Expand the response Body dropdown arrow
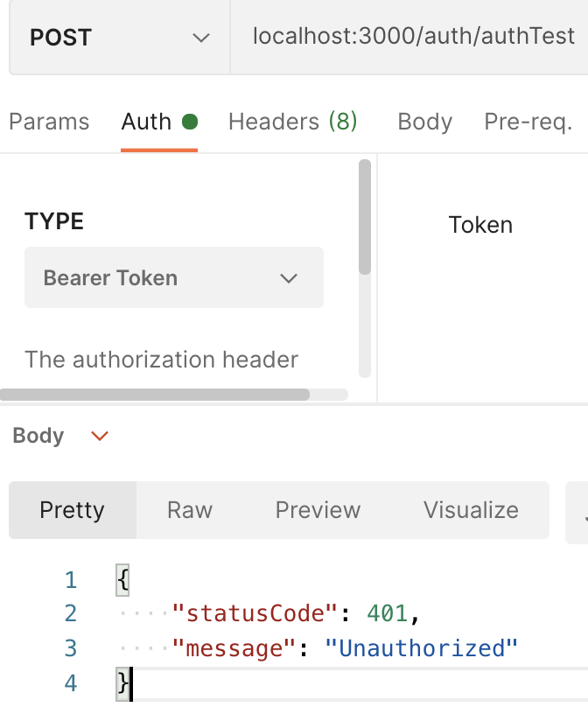Viewport: 588px width, 707px height. (100, 436)
